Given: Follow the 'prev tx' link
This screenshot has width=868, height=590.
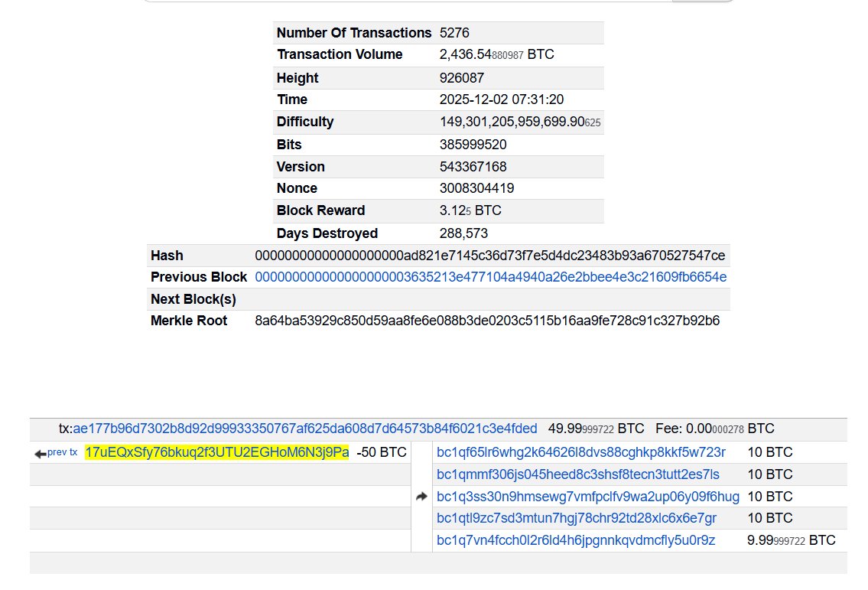Looking at the screenshot, I should click(63, 452).
